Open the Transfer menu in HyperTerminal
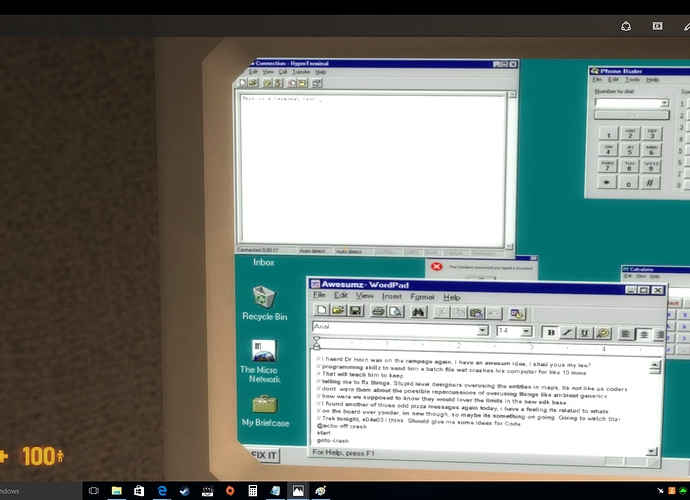Screen dimensions: 690x500 point(299,72)
